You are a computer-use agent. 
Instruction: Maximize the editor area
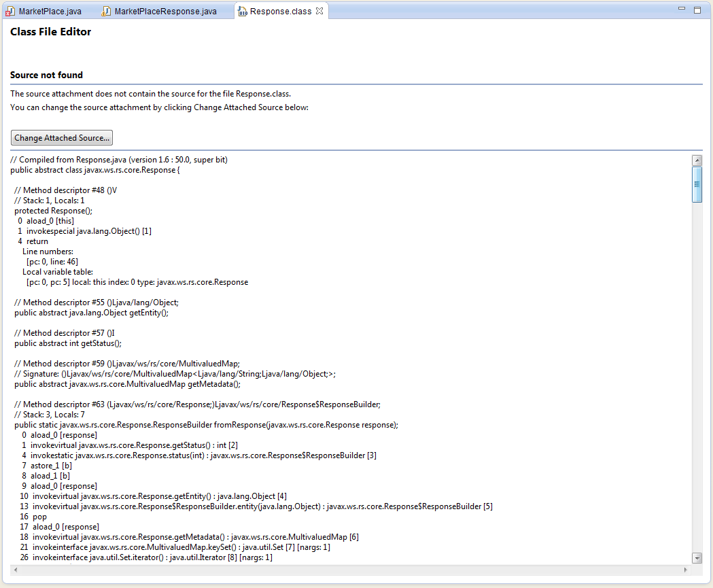[x=697, y=10]
